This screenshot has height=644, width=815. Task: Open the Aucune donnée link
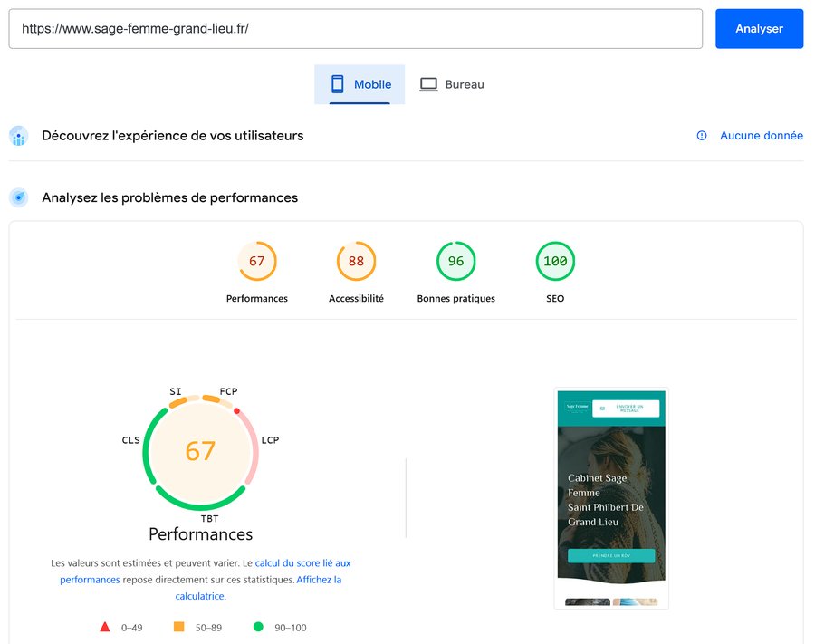[759, 135]
